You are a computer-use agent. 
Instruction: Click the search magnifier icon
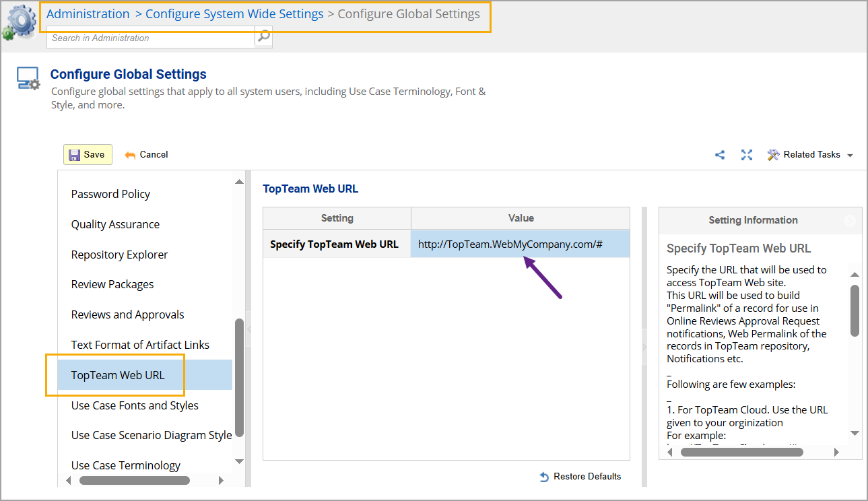[x=264, y=37]
